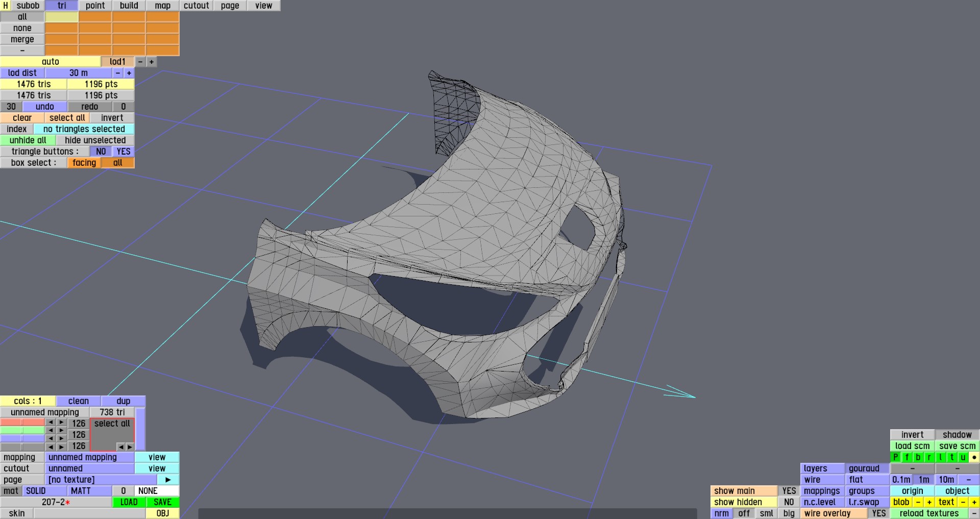Click the green LOAD button

[x=129, y=502]
